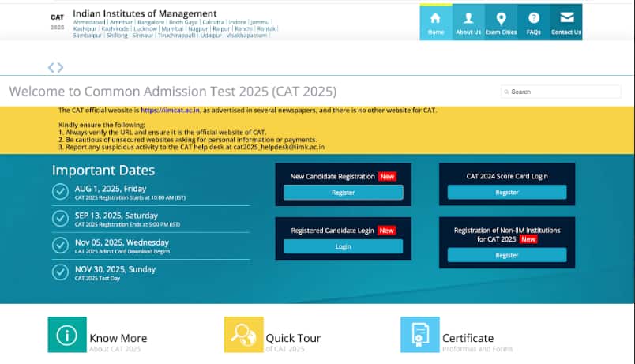Click the next arrow of the banner slider
The width and height of the screenshot is (635, 364).
click(60, 68)
